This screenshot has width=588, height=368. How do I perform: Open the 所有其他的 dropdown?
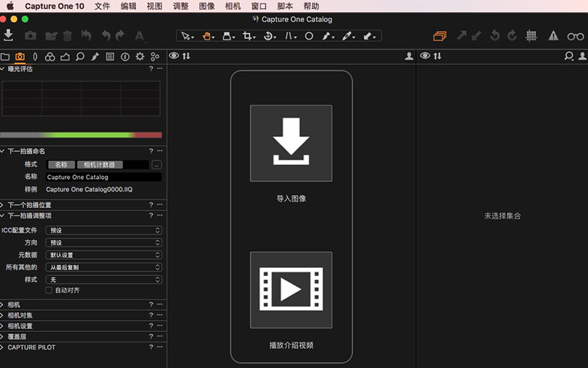click(x=104, y=267)
